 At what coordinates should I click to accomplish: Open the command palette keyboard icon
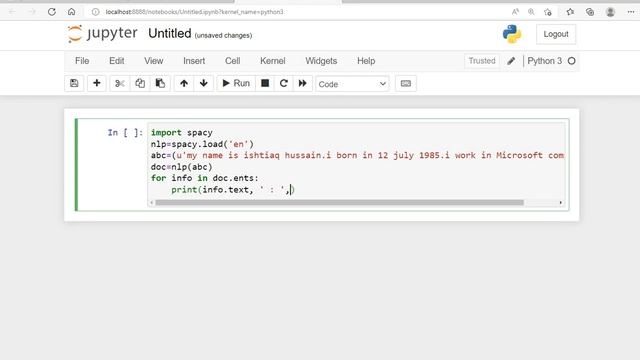[406, 83]
